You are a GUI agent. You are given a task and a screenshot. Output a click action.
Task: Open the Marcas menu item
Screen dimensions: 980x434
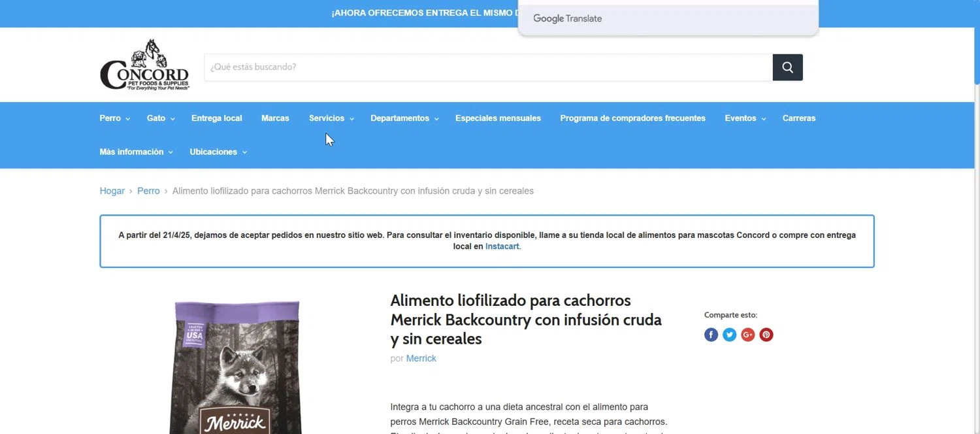(x=275, y=118)
